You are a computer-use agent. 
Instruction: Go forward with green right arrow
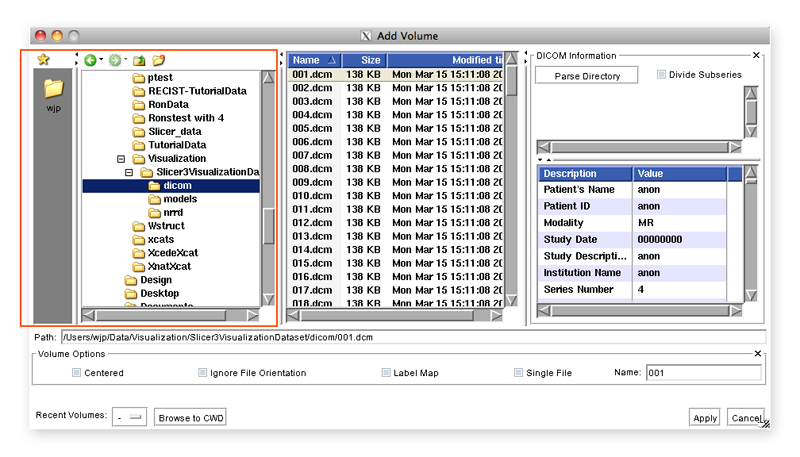115,61
